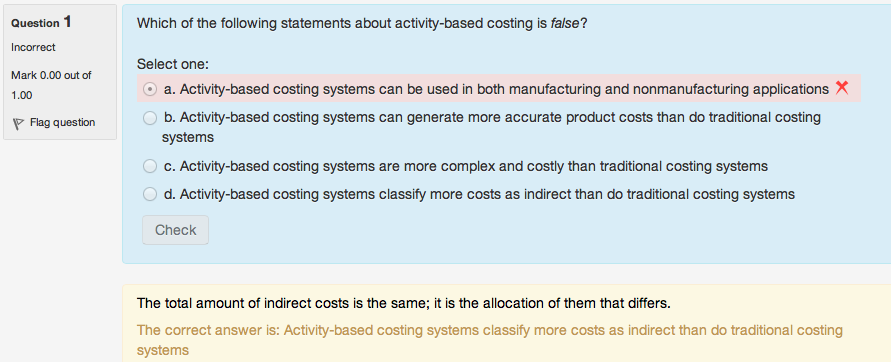Click answer text about manufacturing and nonmanufacturing applications
891x362 pixels.
click(x=496, y=89)
